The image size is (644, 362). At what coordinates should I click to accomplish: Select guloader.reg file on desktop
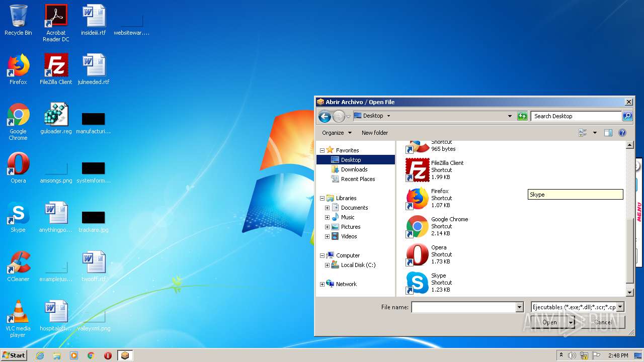point(56,119)
